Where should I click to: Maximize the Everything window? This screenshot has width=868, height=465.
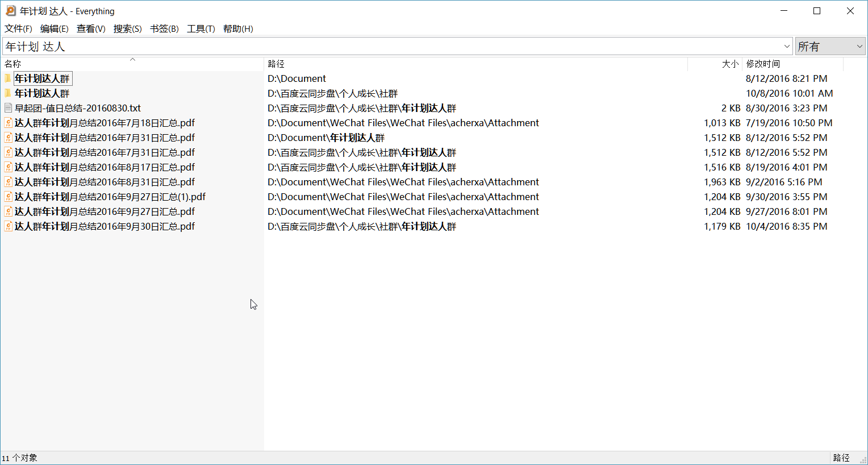tap(817, 11)
